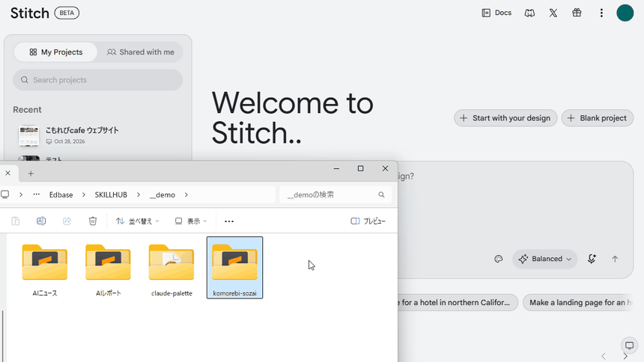Click the up-arrow send prompt button
The height and width of the screenshot is (362, 644).
click(615, 259)
